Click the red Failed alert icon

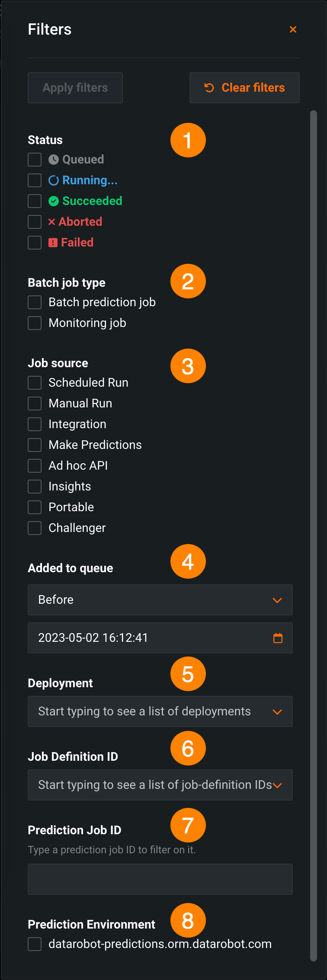tap(53, 243)
